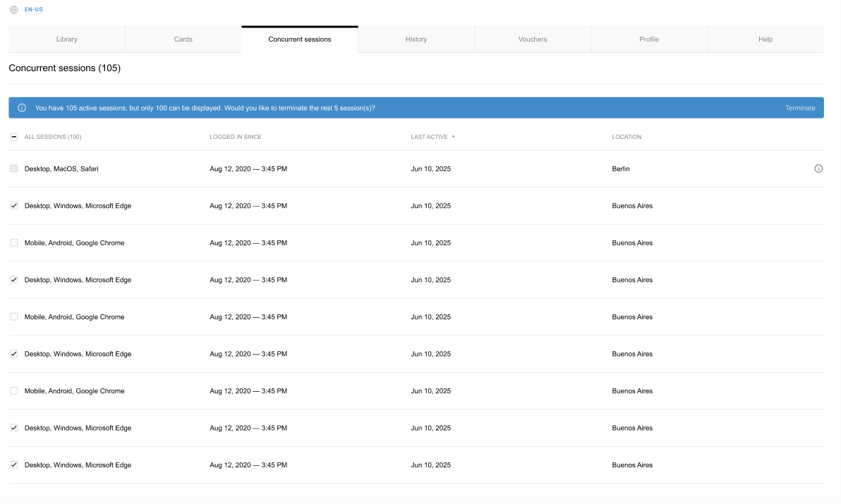
Task: Check the first Mobile, Android, Google Chrome checkbox
Action: coord(14,242)
